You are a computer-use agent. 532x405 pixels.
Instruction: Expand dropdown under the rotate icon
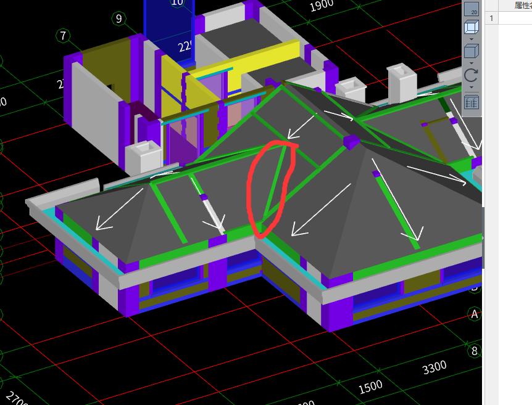point(472,88)
